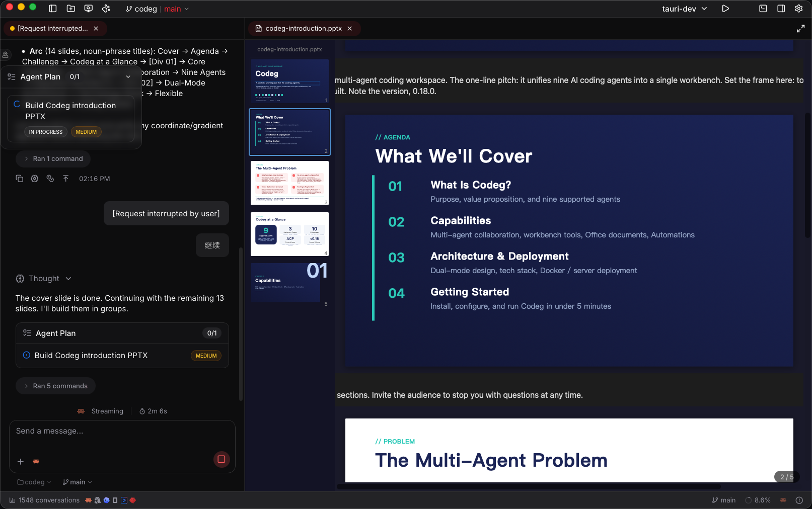
Task: Click the 8.6% usage indicator
Action: point(758,500)
